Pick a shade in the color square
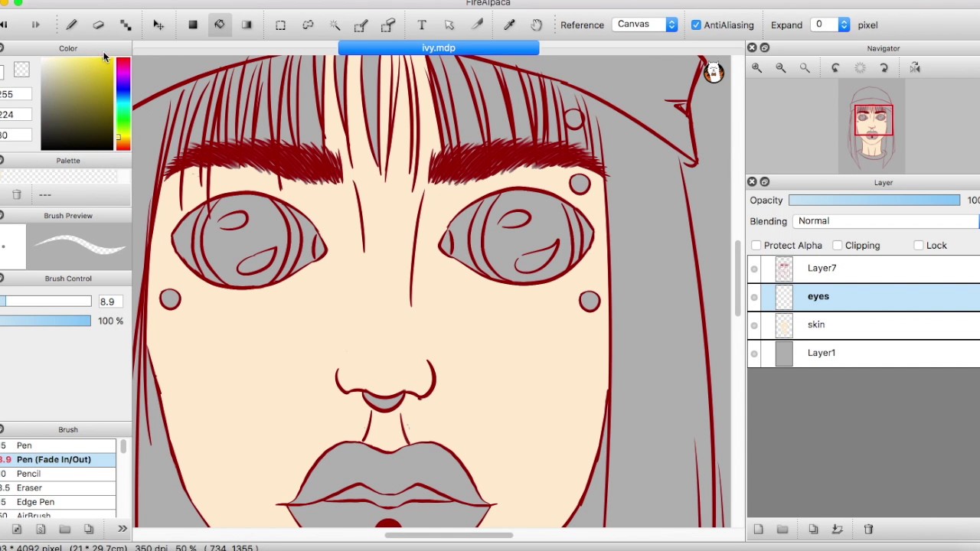 [77, 103]
